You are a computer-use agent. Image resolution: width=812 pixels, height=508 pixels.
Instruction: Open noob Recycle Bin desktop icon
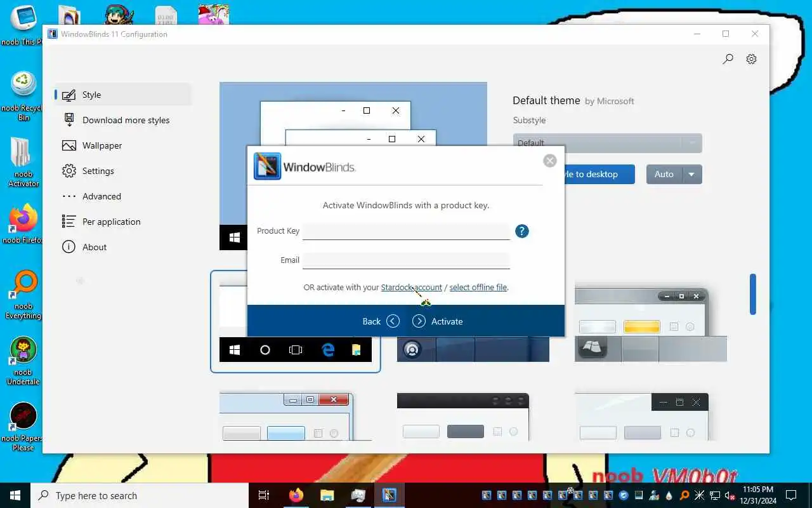tap(22, 96)
